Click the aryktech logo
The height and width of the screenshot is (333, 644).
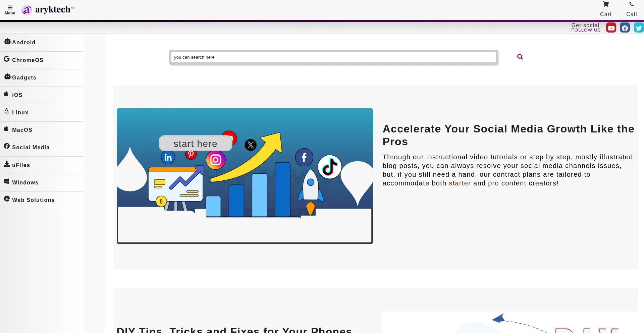[48, 10]
